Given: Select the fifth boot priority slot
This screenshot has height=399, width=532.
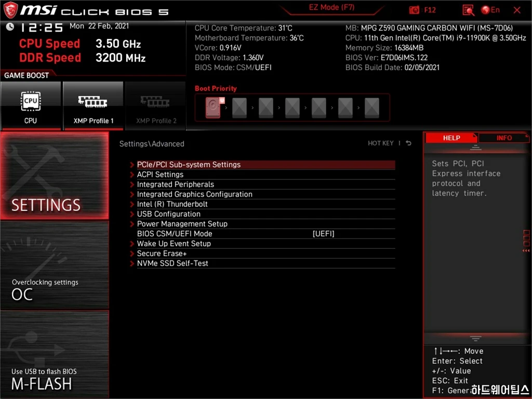Looking at the screenshot, I should pyautogui.click(x=319, y=108).
